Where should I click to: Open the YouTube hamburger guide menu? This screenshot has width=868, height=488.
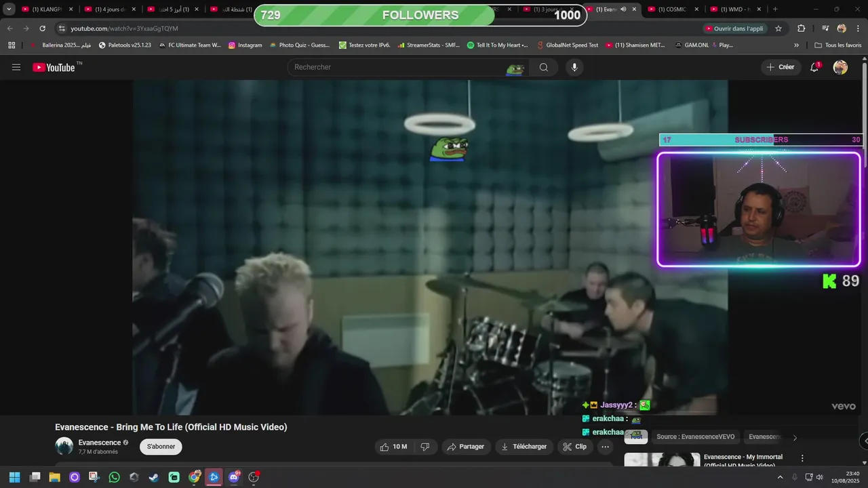click(x=16, y=67)
